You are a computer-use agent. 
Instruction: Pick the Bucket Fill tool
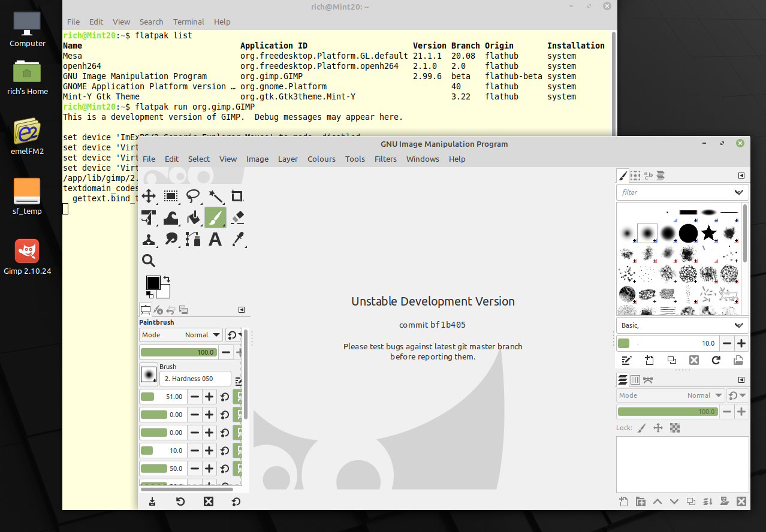[193, 217]
